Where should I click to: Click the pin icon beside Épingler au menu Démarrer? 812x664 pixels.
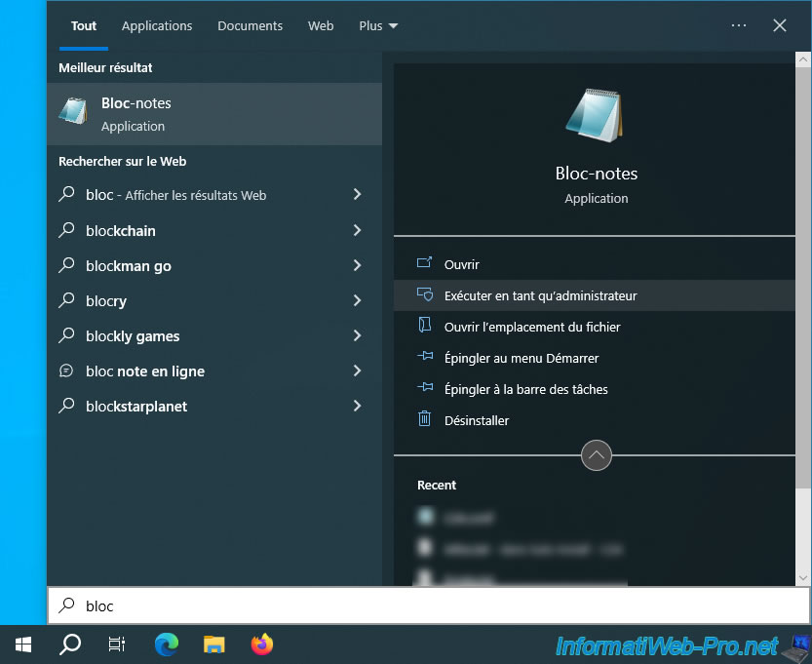[x=425, y=356]
